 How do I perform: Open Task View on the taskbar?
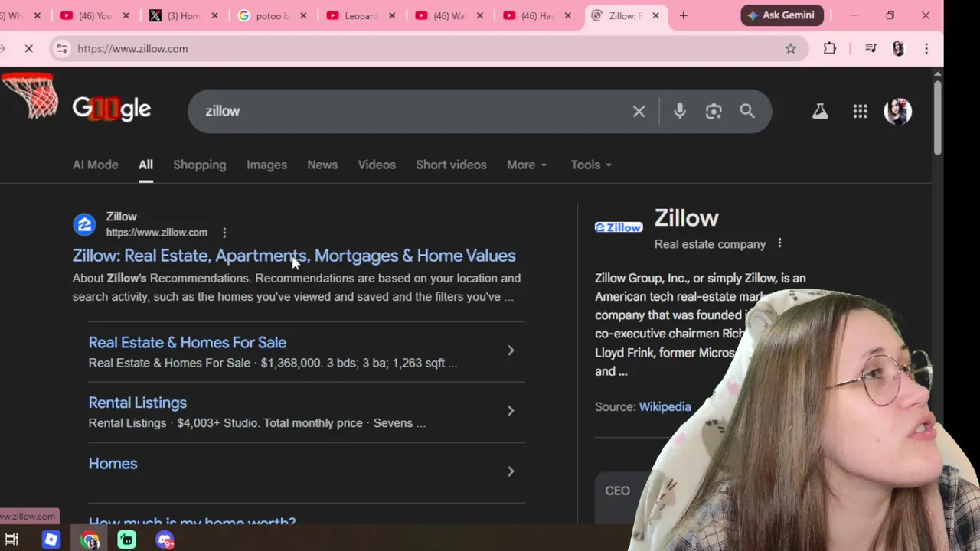pyautogui.click(x=12, y=540)
